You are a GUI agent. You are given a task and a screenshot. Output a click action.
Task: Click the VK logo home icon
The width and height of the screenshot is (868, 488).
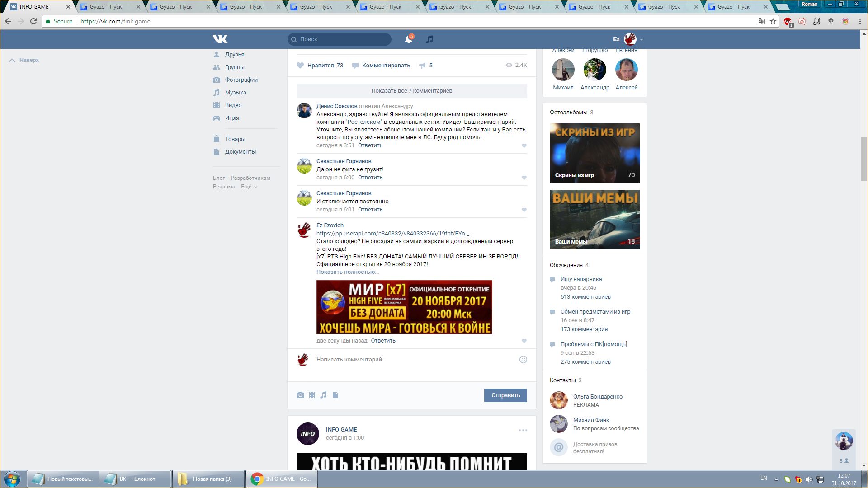click(x=220, y=39)
